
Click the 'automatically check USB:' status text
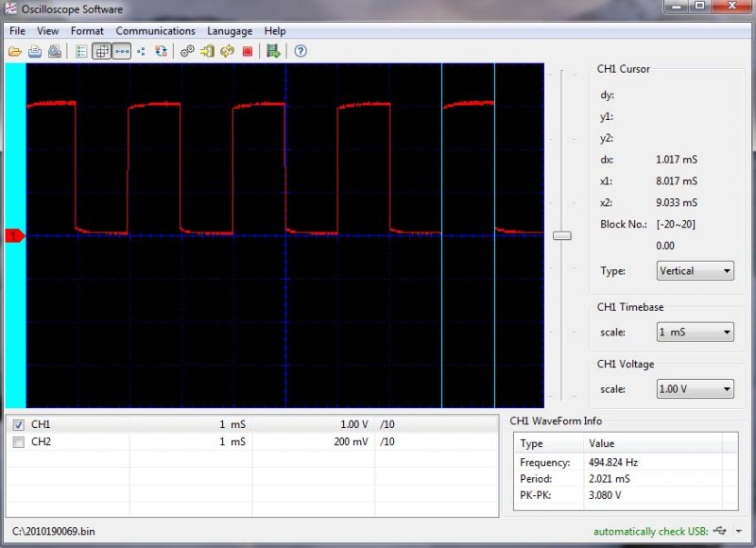tap(650, 531)
